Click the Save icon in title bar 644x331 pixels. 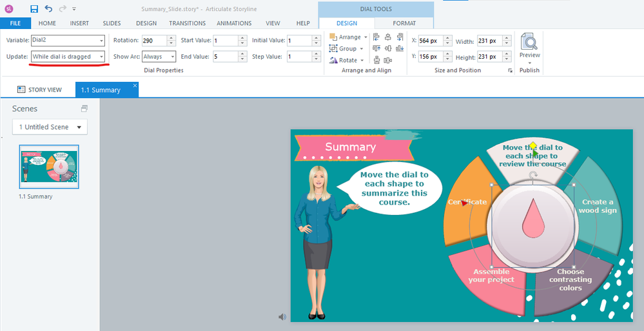click(34, 8)
